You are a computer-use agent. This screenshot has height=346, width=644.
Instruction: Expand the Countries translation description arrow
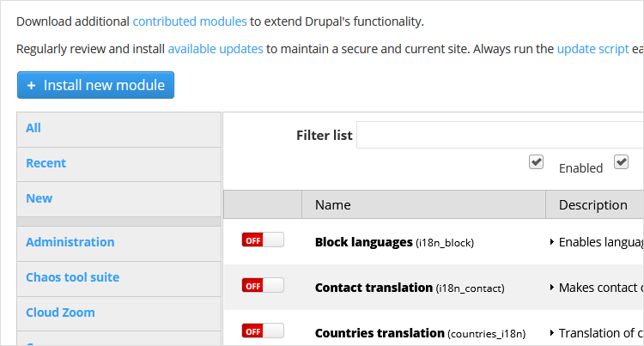[551, 333]
